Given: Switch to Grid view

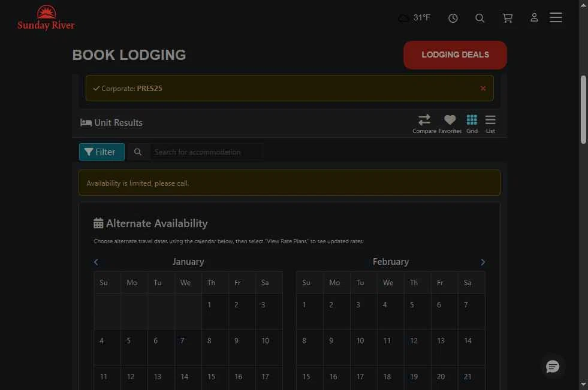Looking at the screenshot, I should click(472, 124).
